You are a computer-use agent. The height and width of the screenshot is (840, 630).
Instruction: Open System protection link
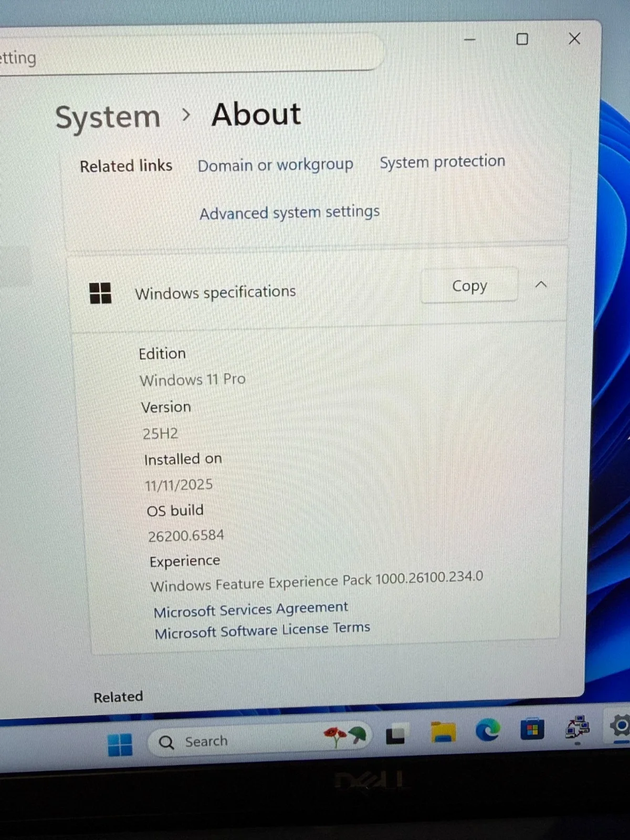click(442, 162)
